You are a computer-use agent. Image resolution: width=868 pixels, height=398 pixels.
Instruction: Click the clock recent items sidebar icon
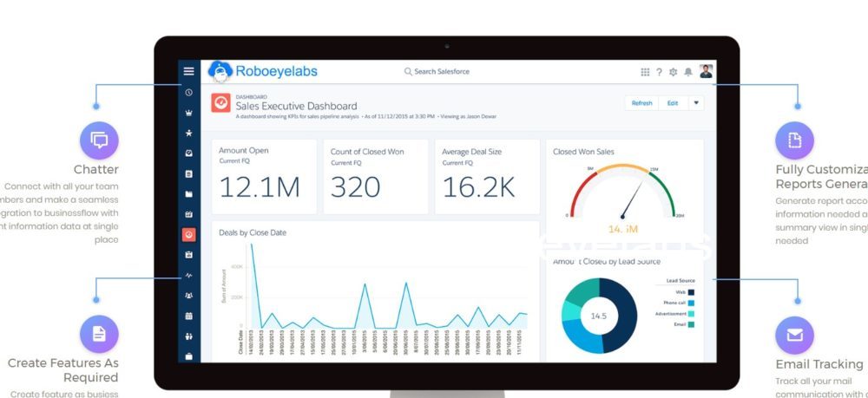click(x=188, y=92)
